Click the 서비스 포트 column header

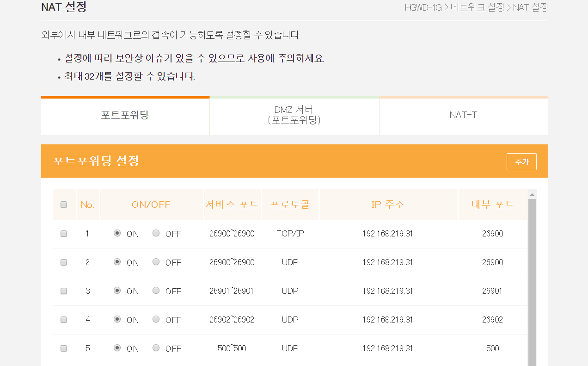(x=232, y=205)
